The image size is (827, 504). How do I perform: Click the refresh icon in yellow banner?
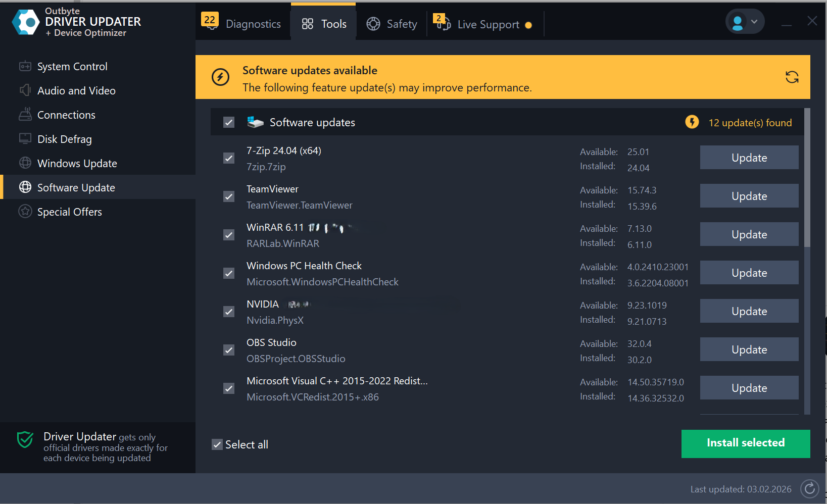792,77
